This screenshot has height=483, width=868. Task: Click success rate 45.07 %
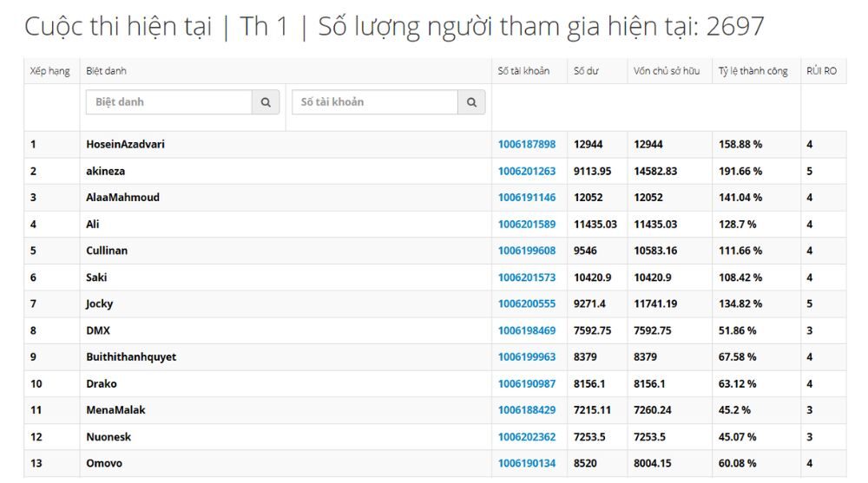(x=737, y=436)
